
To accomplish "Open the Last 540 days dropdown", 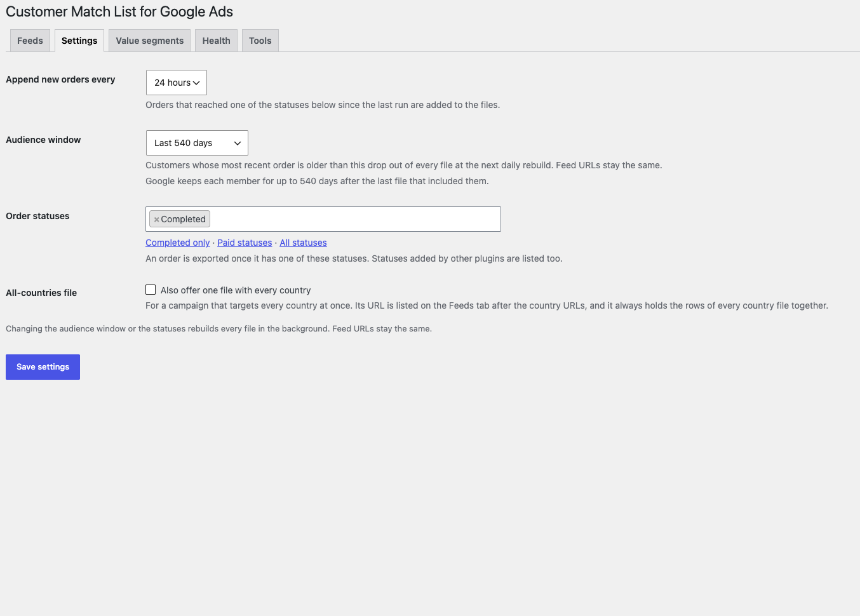I will click(x=197, y=143).
